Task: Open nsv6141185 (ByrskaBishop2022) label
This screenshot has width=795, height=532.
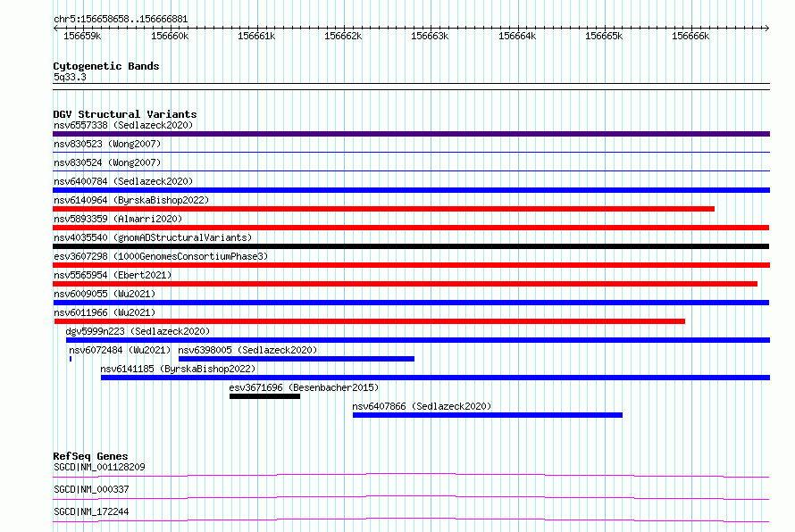Action: pyautogui.click(x=178, y=369)
